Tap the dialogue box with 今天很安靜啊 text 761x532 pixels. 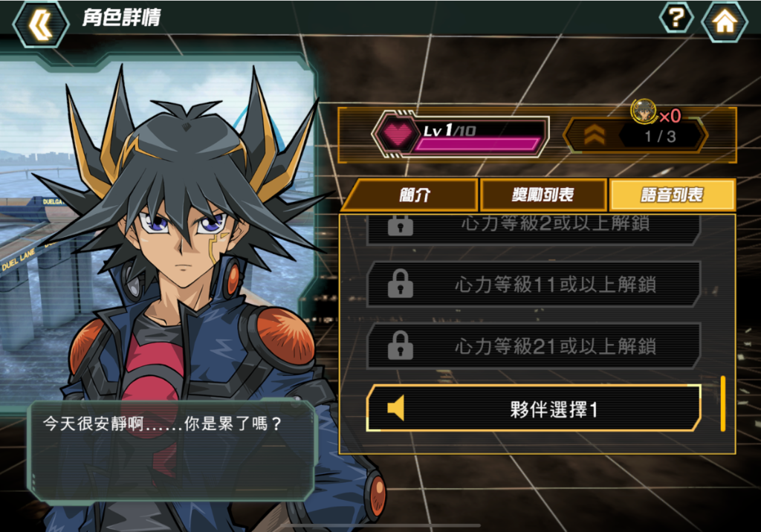pyautogui.click(x=172, y=451)
